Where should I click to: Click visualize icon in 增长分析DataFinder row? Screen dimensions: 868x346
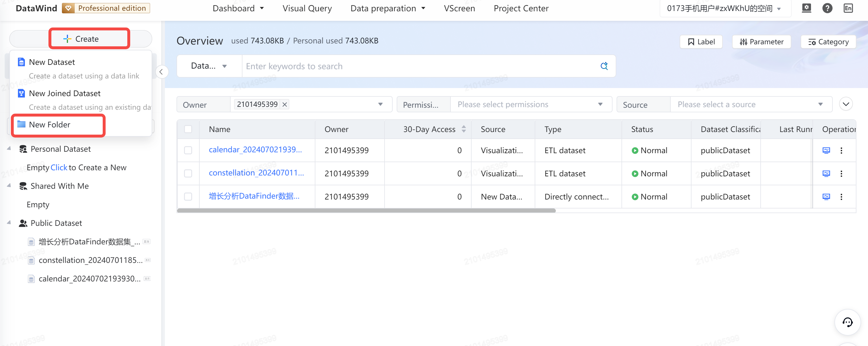point(826,197)
